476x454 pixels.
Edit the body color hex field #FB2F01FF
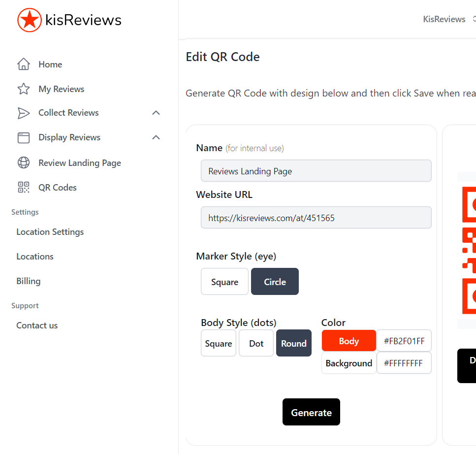(404, 341)
